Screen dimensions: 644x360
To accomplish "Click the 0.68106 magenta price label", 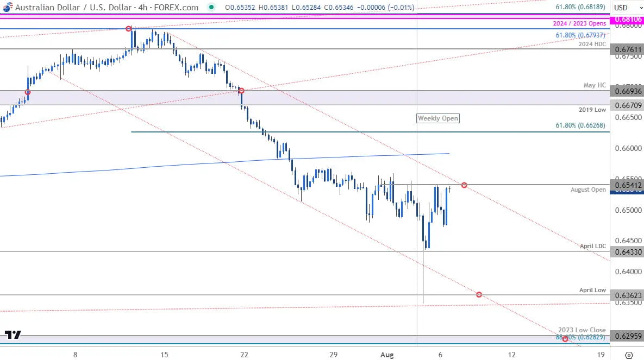I will tap(627, 20).
